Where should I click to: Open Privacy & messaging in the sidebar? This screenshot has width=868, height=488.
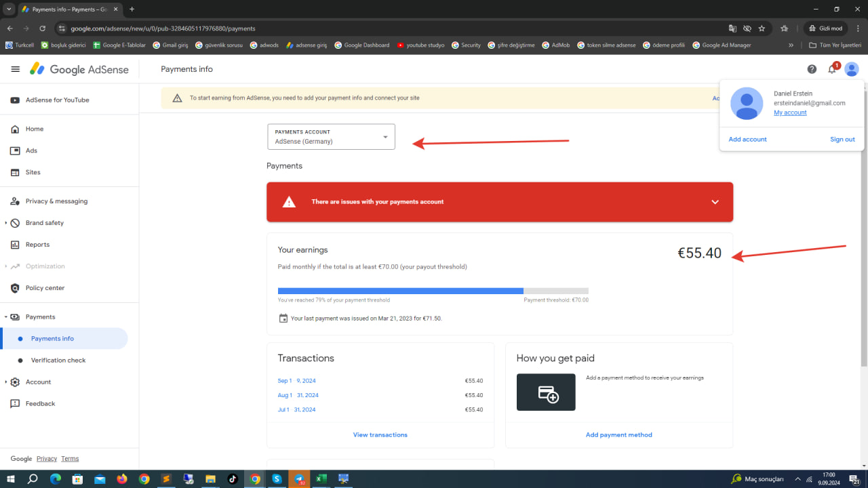click(x=56, y=201)
